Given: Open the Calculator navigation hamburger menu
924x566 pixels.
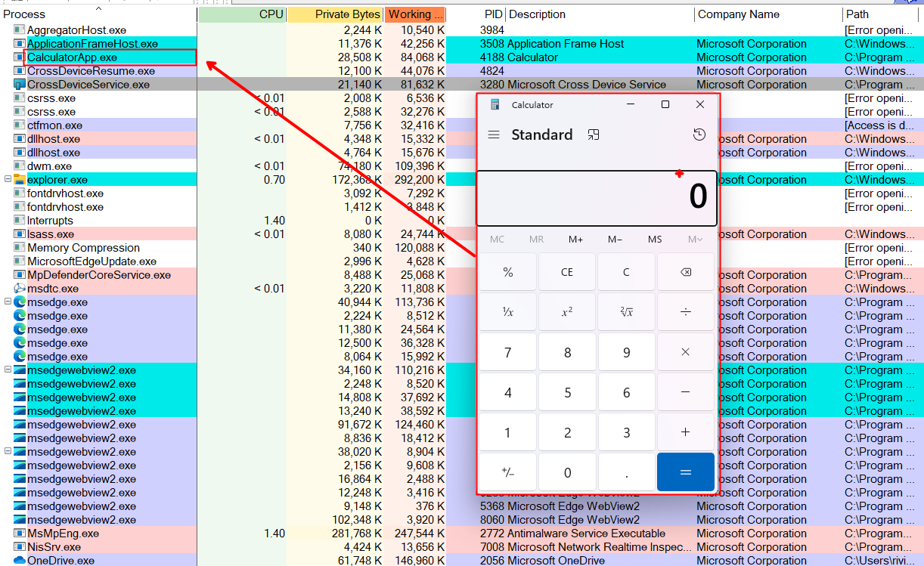Looking at the screenshot, I should [494, 135].
